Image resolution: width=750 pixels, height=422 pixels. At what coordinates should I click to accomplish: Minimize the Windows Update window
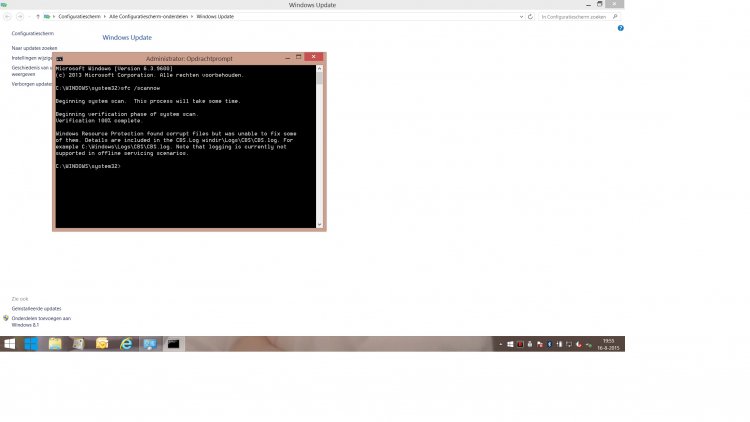pos(588,4)
